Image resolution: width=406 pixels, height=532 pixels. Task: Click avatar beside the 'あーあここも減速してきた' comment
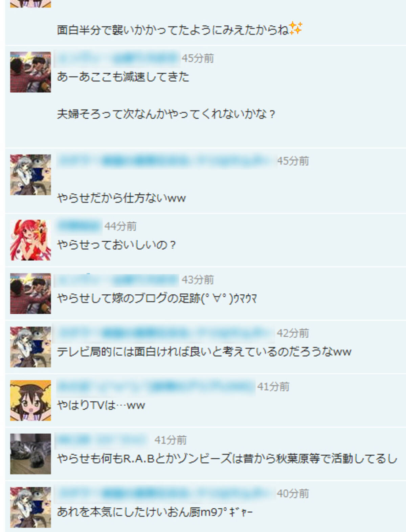tap(30, 72)
